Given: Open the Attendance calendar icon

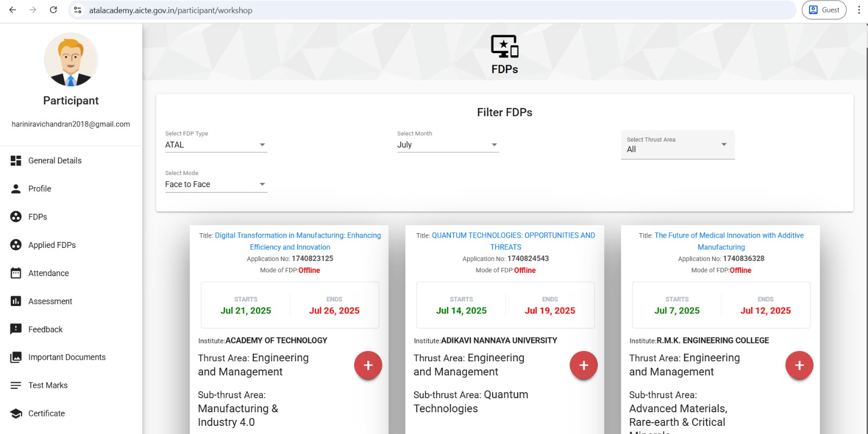Looking at the screenshot, I should 16,273.
